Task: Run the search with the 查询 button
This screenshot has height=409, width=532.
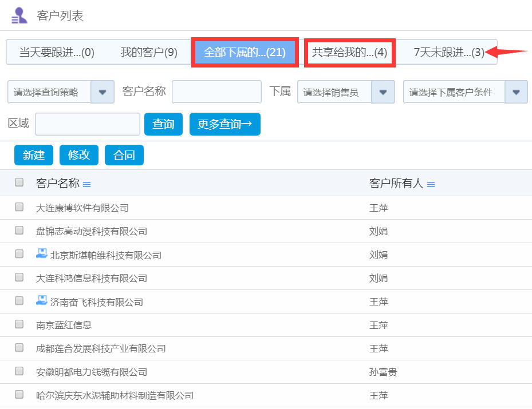Action: coord(163,124)
